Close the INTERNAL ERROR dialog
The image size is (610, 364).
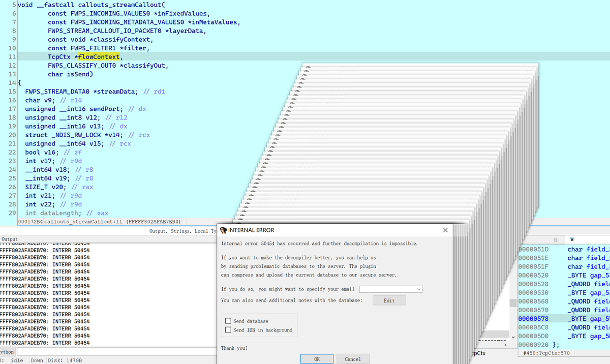click(445, 230)
